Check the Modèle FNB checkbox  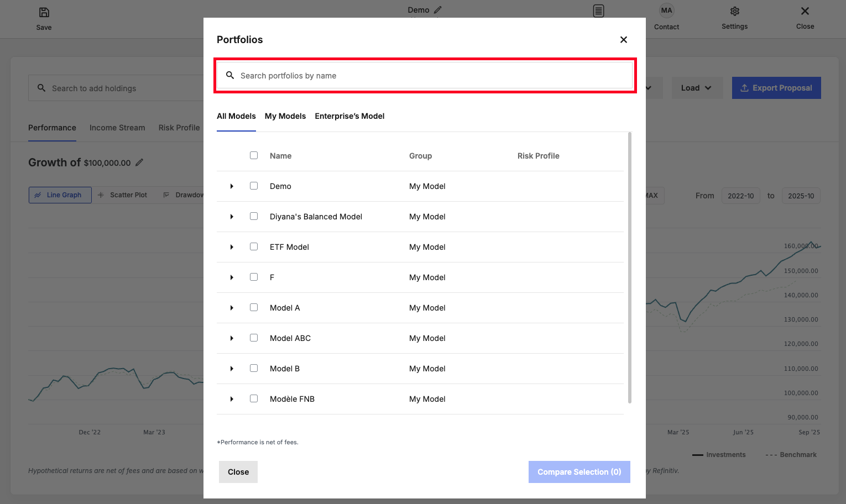pyautogui.click(x=254, y=398)
